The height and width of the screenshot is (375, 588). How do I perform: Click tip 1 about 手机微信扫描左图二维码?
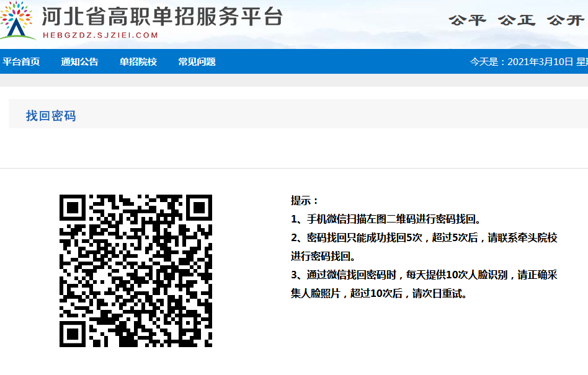[386, 219]
